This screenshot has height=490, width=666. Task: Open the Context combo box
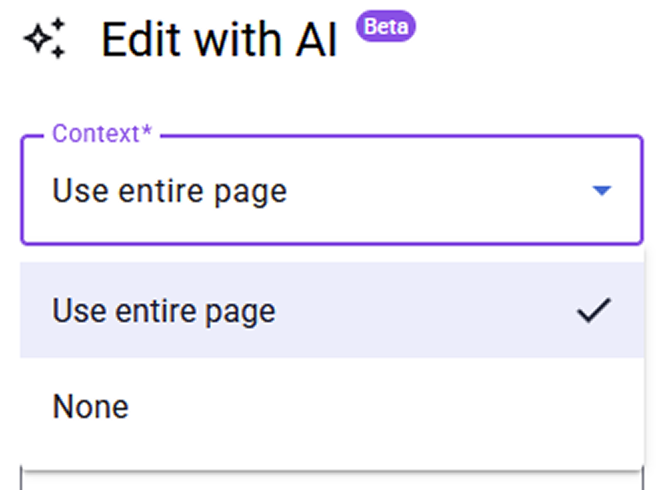point(330,190)
